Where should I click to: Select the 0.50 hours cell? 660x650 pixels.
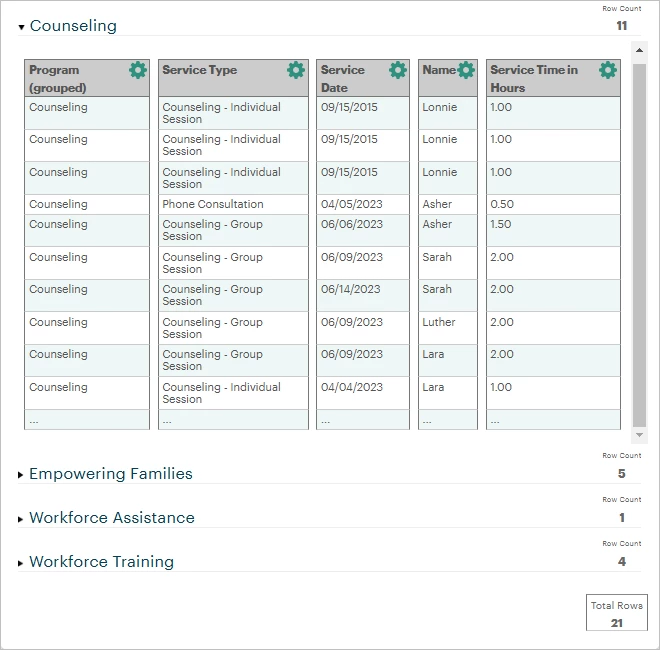[553, 204]
